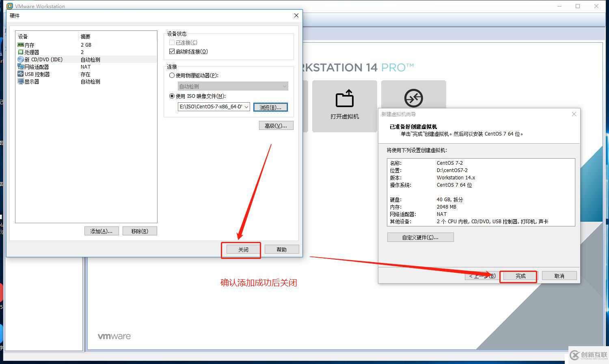Close the 硬件 dialog with X
The width and height of the screenshot is (609, 364).
(296, 15)
